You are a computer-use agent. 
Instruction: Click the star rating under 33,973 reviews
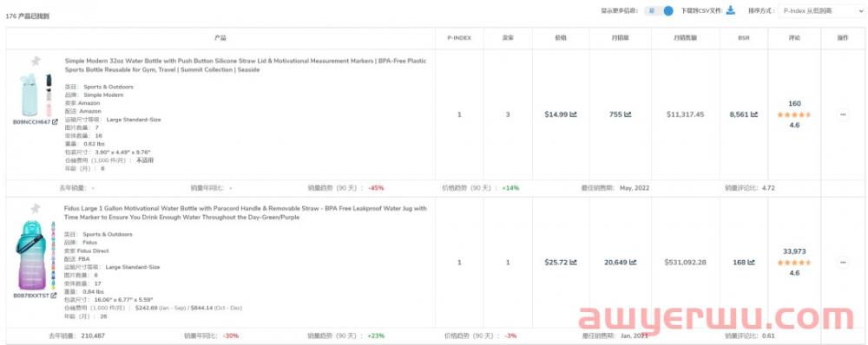pos(794,262)
